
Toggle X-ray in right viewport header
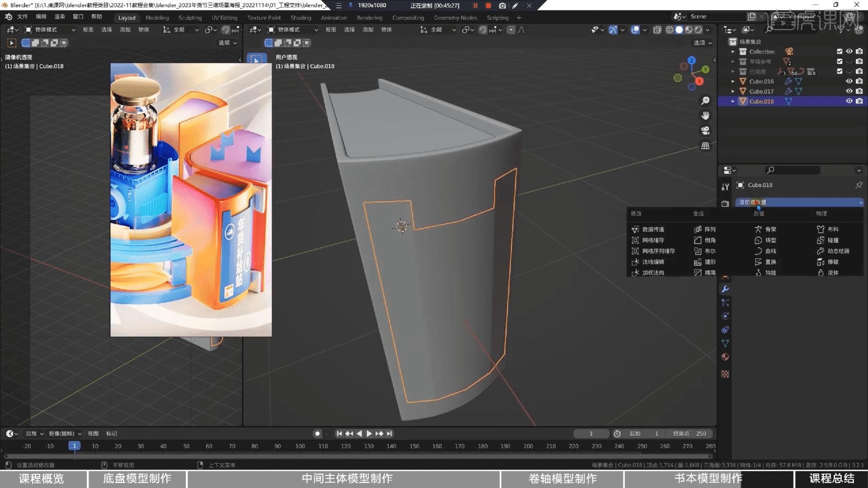657,30
